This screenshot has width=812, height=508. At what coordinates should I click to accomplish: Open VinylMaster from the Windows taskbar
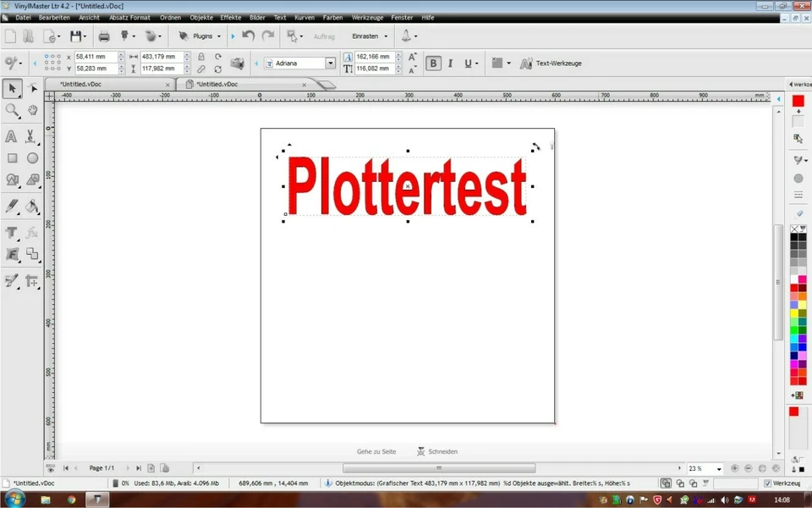tap(96, 500)
